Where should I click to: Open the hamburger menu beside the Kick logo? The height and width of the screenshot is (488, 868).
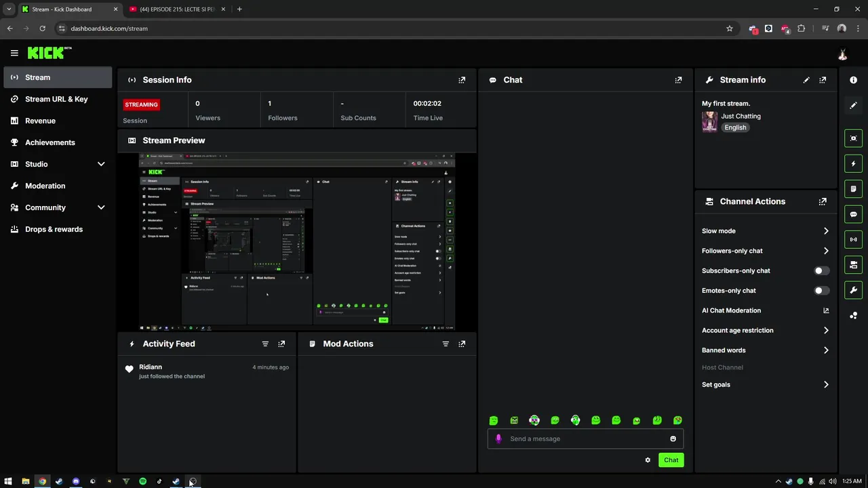click(14, 53)
